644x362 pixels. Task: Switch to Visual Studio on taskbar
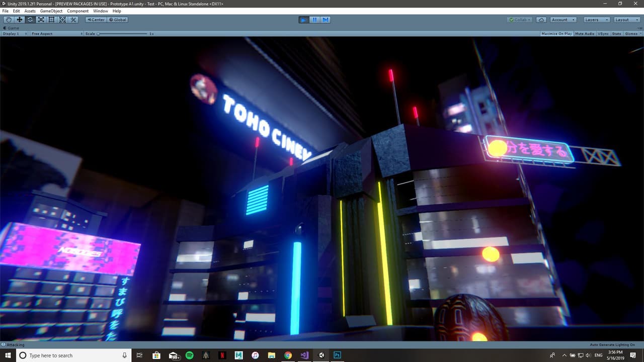[304, 355]
